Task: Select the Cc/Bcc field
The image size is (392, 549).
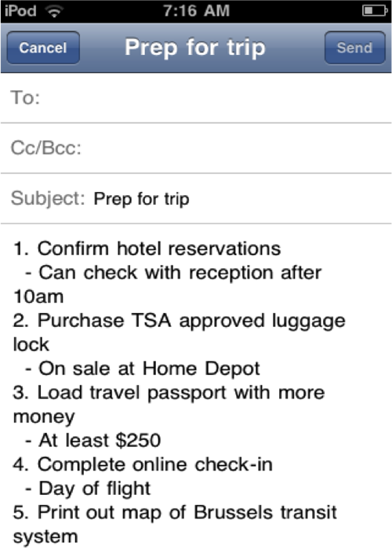Action: (x=196, y=147)
